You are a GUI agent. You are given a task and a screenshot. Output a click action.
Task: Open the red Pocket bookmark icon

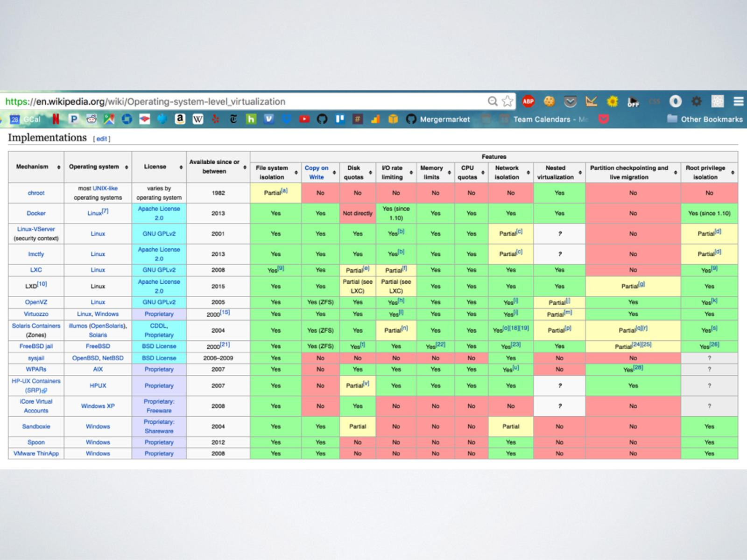click(604, 119)
